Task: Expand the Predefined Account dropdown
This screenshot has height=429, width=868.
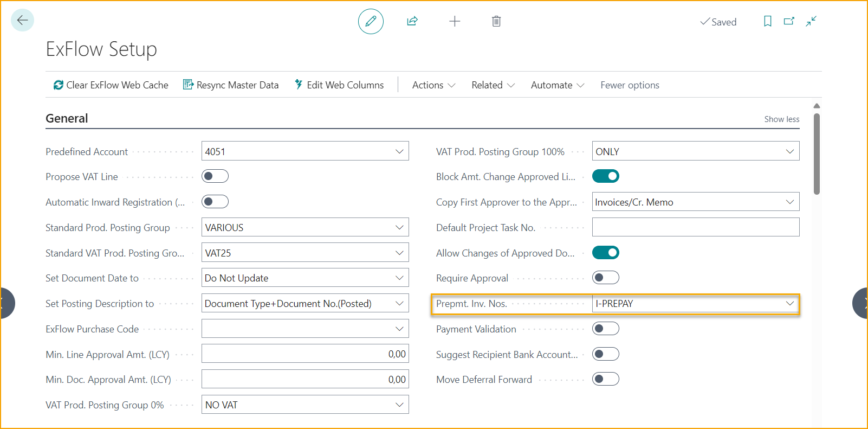Action: click(x=399, y=151)
